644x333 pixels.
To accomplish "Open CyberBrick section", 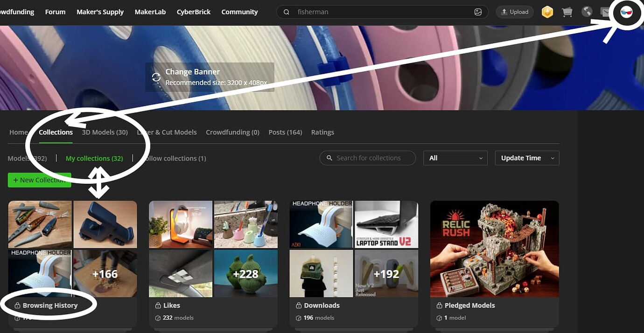I will pos(194,12).
